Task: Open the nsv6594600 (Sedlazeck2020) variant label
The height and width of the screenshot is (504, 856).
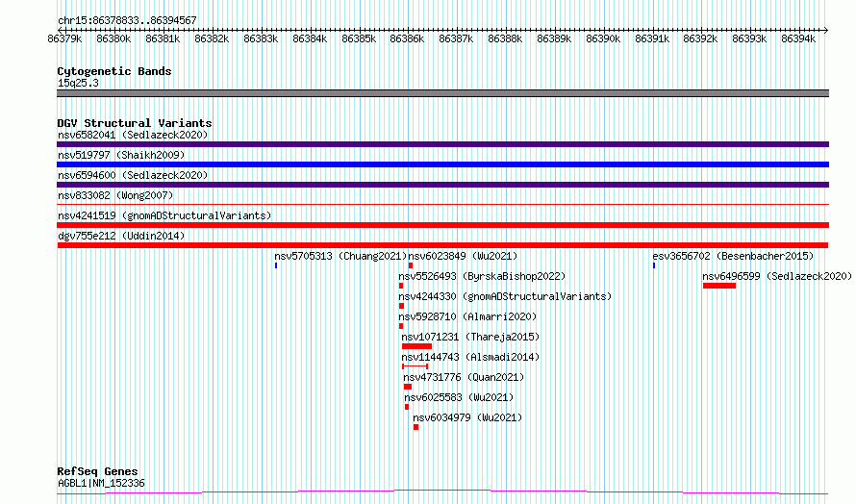Action: tap(133, 175)
